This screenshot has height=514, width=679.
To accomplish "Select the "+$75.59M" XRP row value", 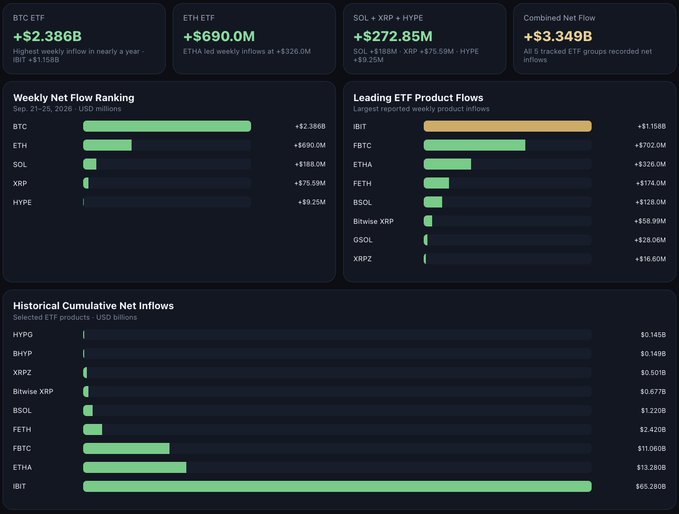I will 310,183.
